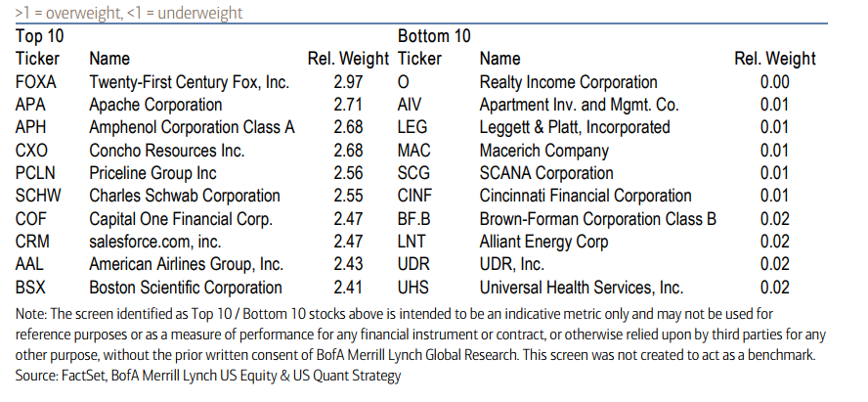868x402 pixels.
Task: Click the 0.00 relative weight value
Action: [x=775, y=82]
